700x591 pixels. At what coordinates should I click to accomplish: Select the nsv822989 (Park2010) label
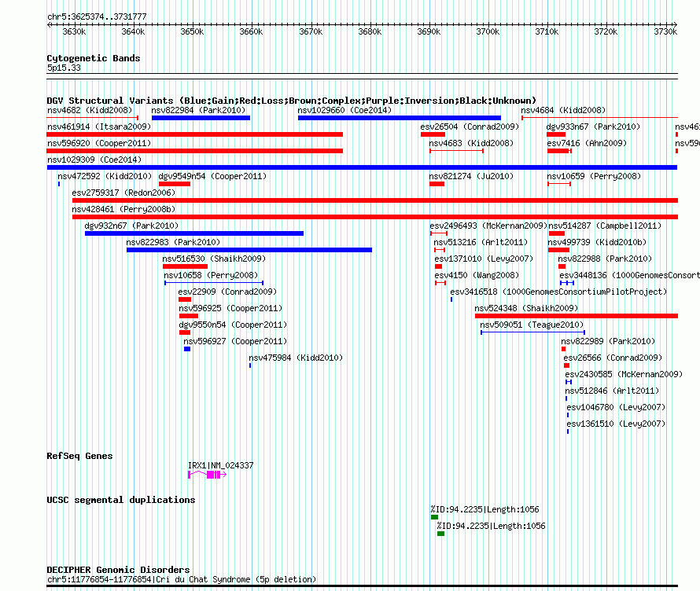pyautogui.click(x=608, y=341)
